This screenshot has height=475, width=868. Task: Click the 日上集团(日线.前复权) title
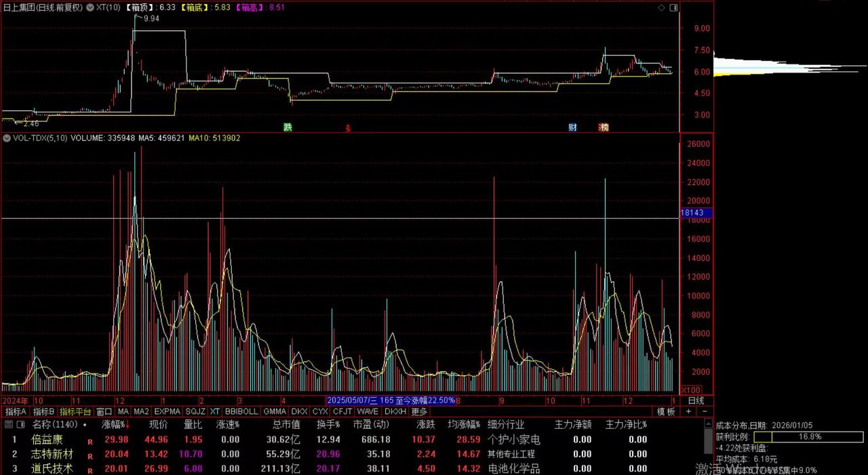tap(42, 7)
